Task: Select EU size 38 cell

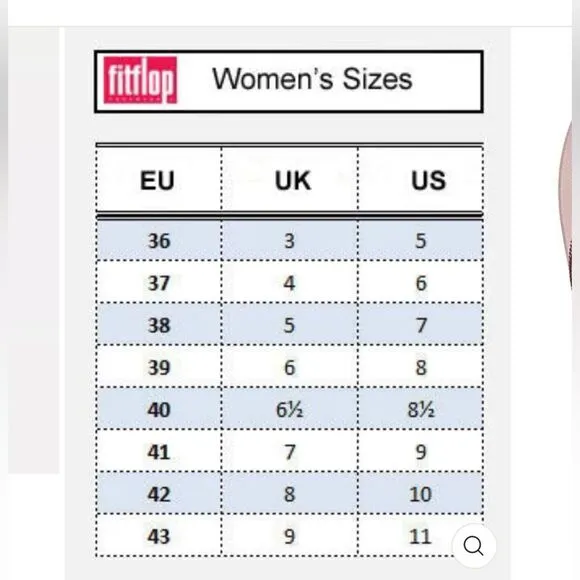Action: click(159, 325)
